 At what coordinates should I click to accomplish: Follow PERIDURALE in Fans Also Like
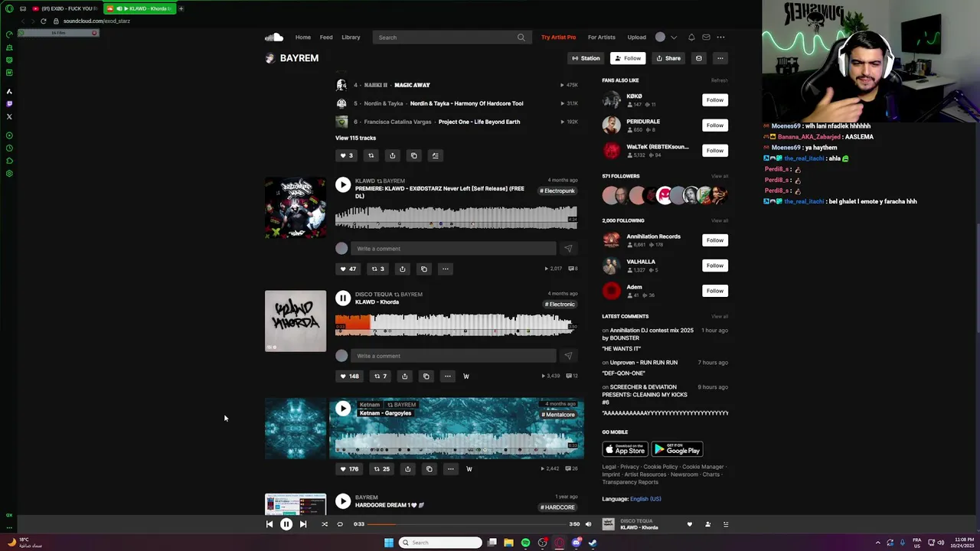[714, 125]
